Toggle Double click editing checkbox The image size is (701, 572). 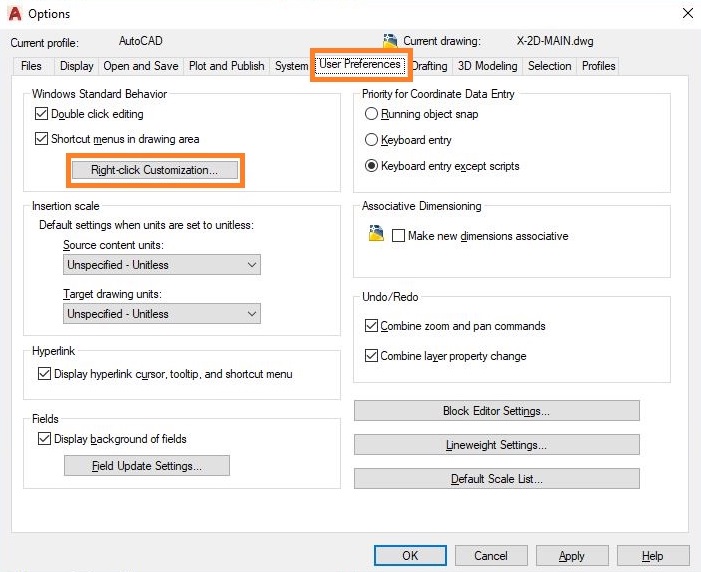click(42, 114)
